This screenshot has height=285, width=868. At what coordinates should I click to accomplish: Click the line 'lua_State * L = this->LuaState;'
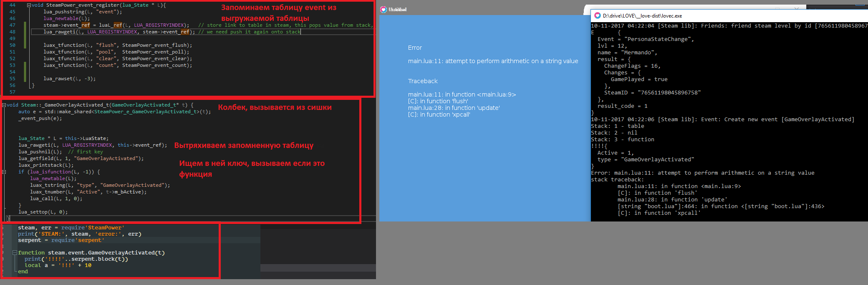(63, 138)
